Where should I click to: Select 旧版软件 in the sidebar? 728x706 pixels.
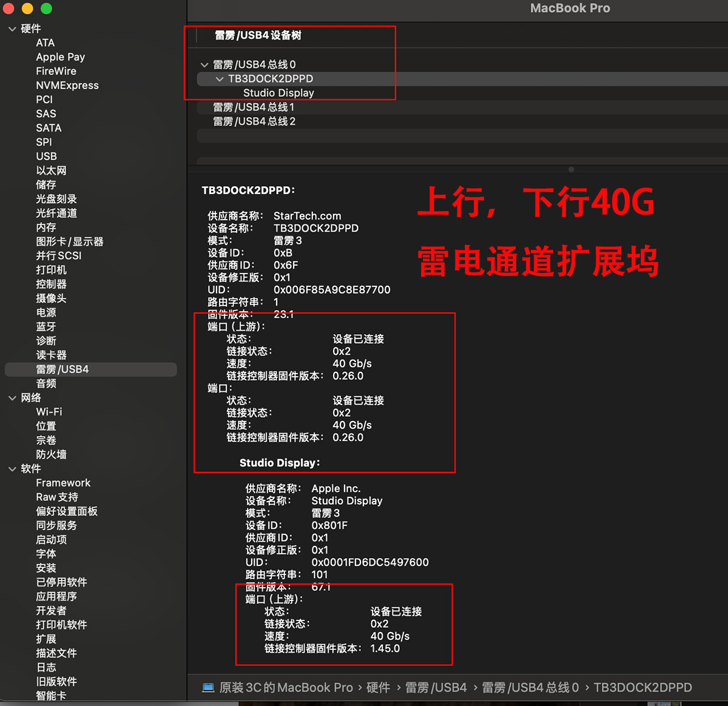pos(56,682)
